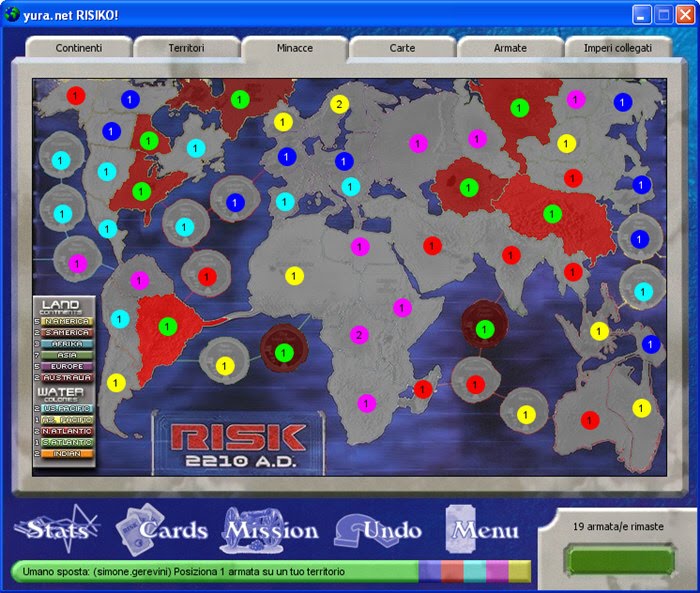Image resolution: width=700 pixels, height=593 pixels.
Task: Select the blue army token on New Guinea
Action: 650,344
